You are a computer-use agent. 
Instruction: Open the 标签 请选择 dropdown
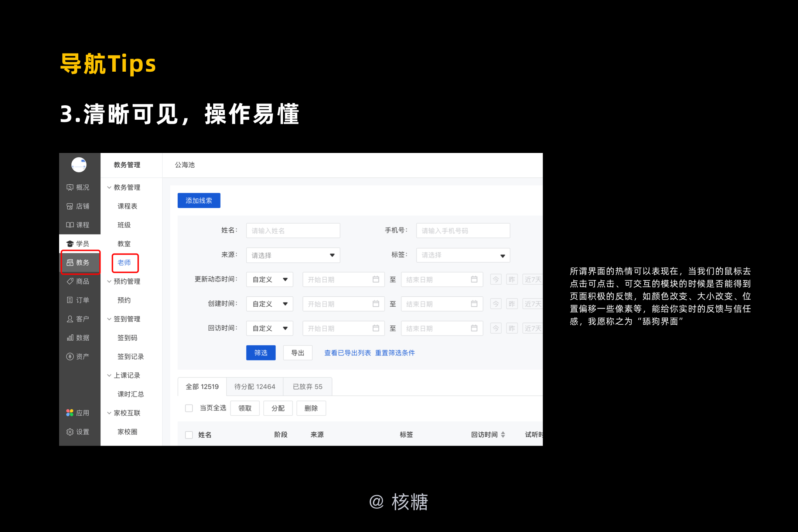463,255
